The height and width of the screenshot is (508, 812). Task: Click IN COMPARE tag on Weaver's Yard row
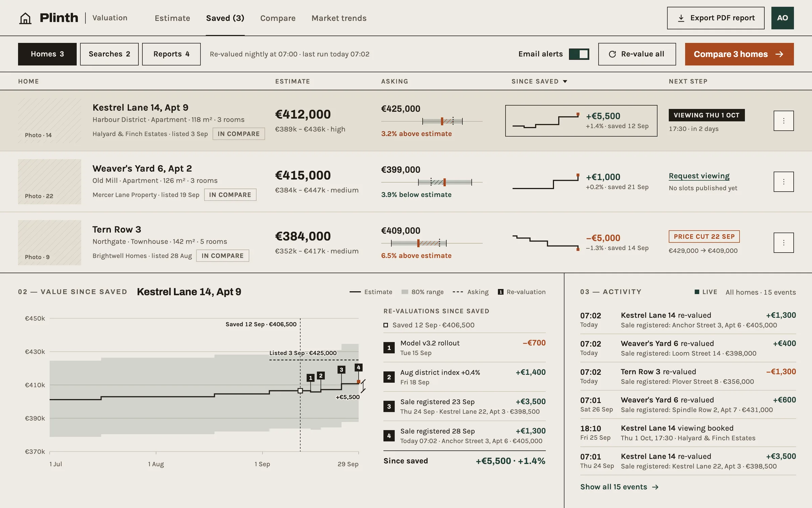tap(230, 195)
